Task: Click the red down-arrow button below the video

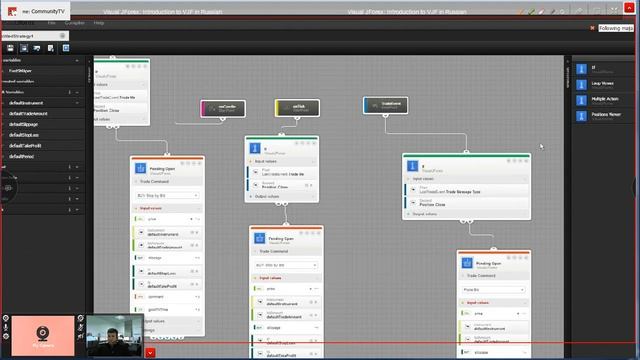Action: [x=150, y=352]
